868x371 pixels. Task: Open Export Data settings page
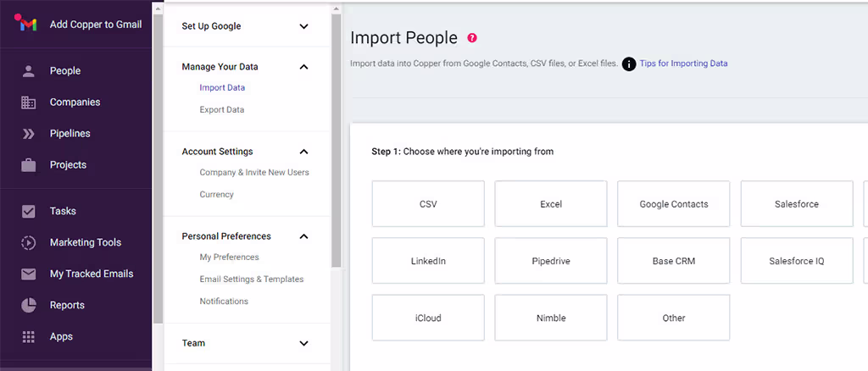point(221,110)
